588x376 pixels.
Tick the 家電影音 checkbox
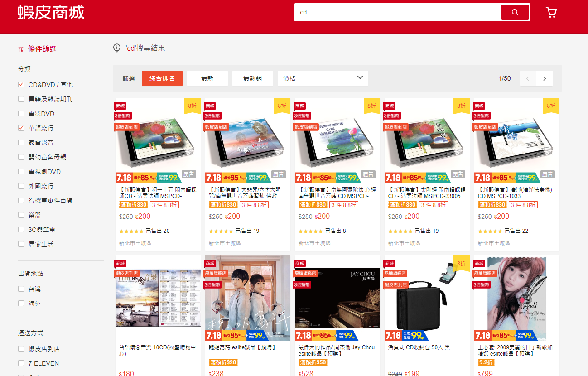point(21,143)
